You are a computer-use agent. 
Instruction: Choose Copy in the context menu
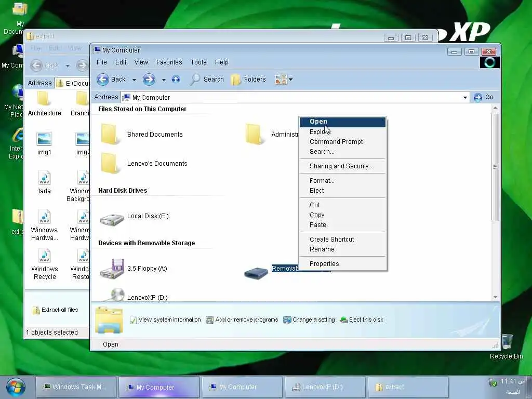(343, 215)
